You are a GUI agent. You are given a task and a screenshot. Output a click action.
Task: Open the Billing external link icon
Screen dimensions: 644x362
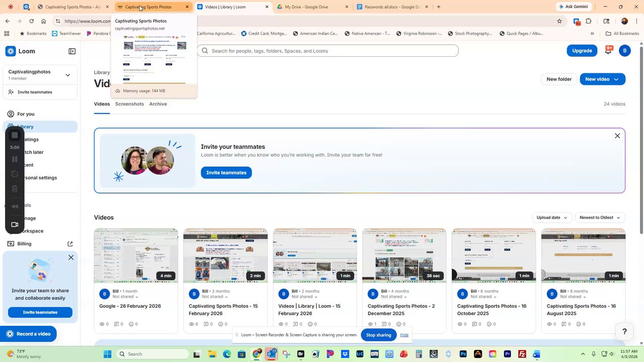pos(70,244)
